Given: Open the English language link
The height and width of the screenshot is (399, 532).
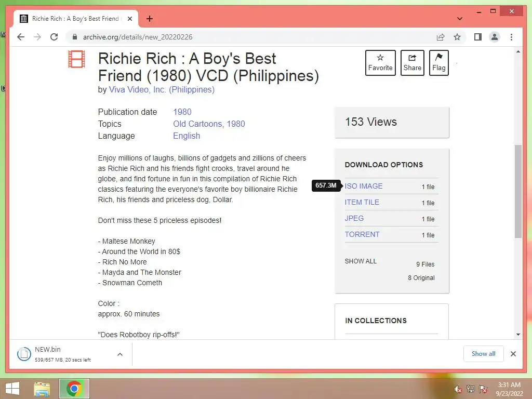Looking at the screenshot, I should [187, 136].
